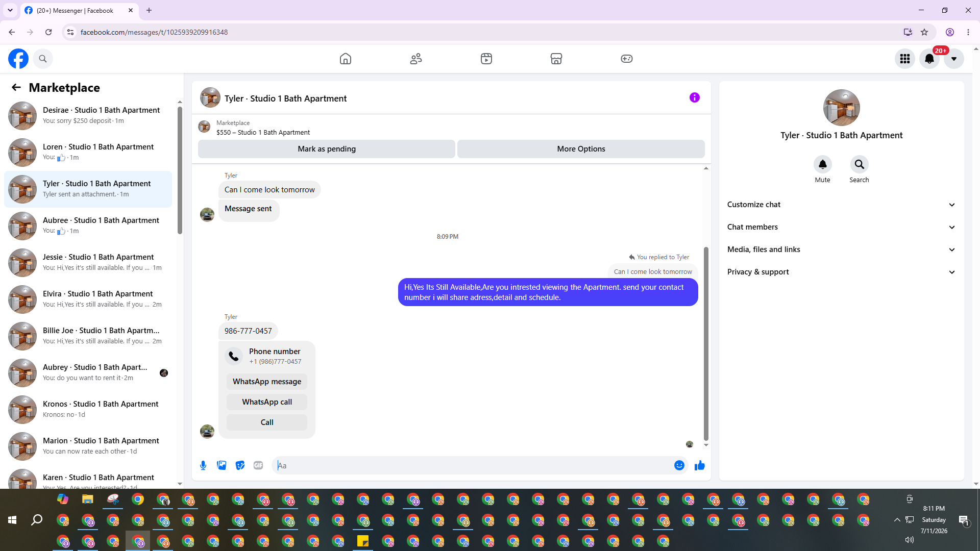Open the account dropdown arrow
This screenshot has height=551, width=980.
[954, 59]
